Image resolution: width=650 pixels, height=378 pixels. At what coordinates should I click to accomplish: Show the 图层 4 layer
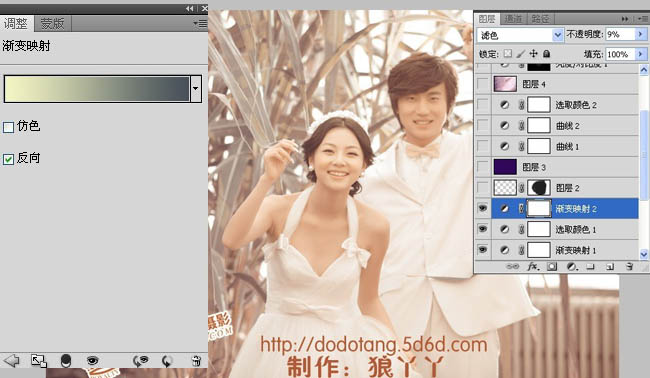coord(483,84)
